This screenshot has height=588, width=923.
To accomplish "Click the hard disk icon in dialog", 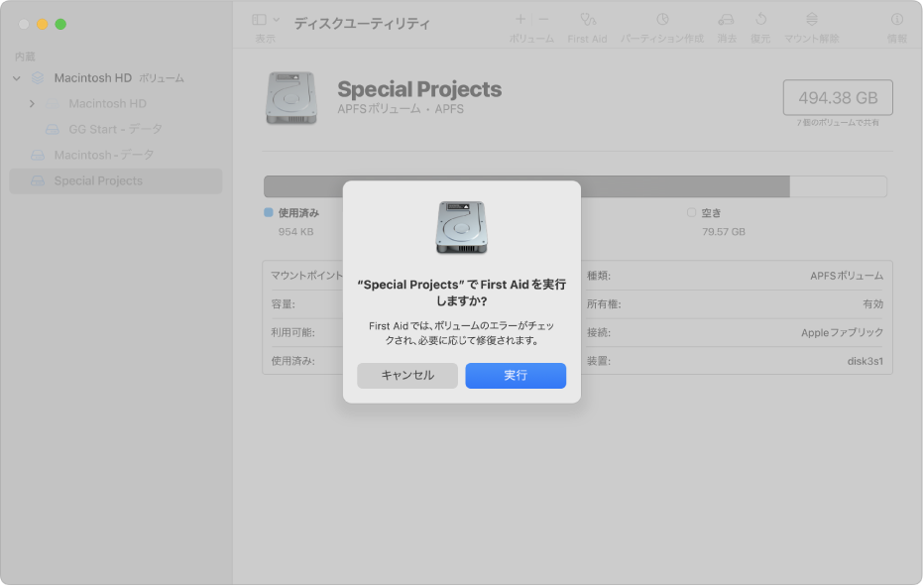I will coord(462,227).
